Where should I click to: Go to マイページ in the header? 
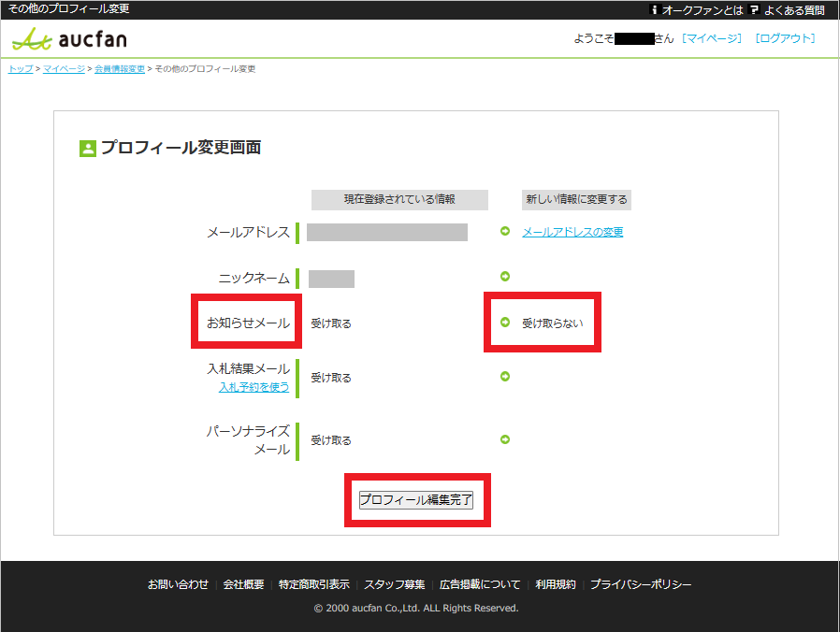[712, 38]
